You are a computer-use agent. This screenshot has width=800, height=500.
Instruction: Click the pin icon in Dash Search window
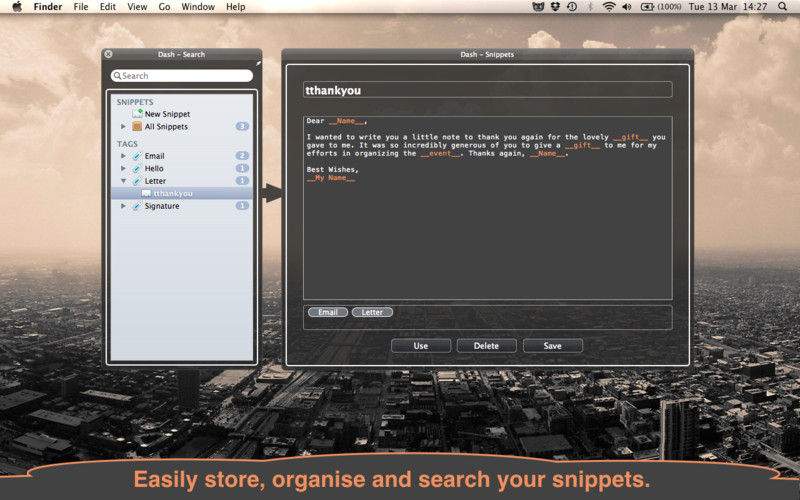pos(258,63)
